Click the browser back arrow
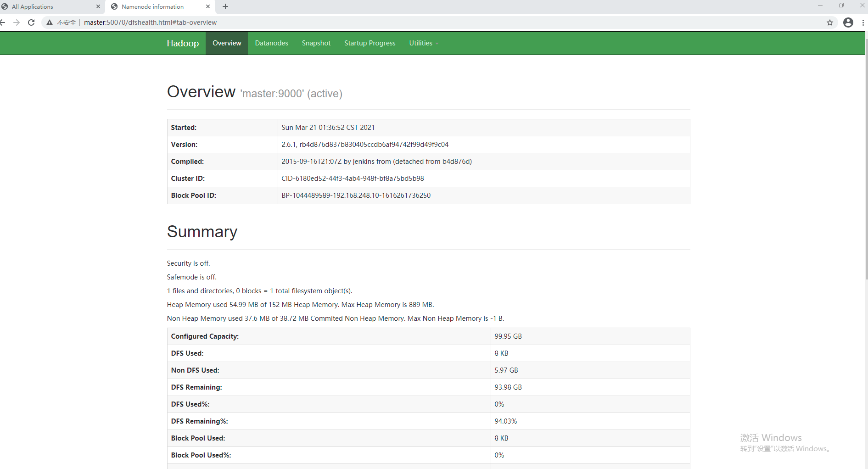868x469 pixels. 4,22
